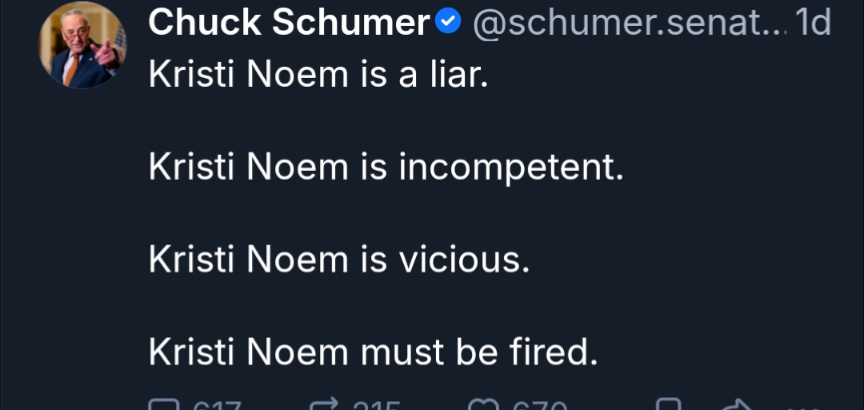Click the 1d post timestamp

tap(812, 23)
